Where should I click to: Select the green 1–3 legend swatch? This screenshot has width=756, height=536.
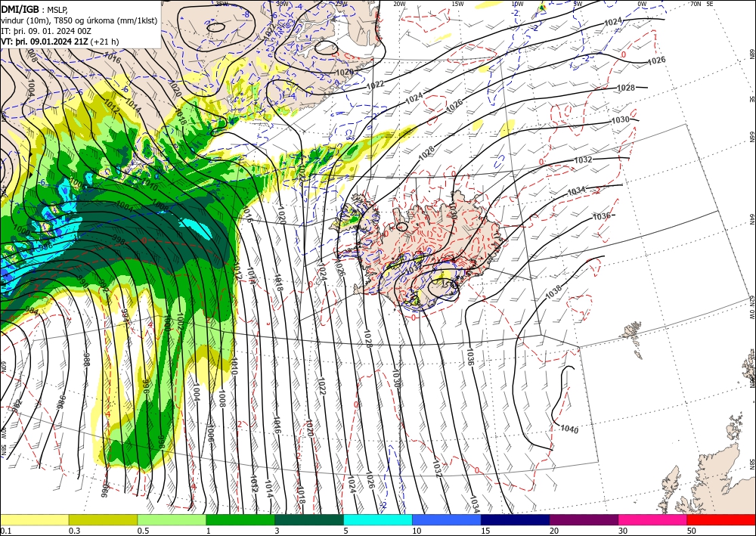[x=240, y=519]
